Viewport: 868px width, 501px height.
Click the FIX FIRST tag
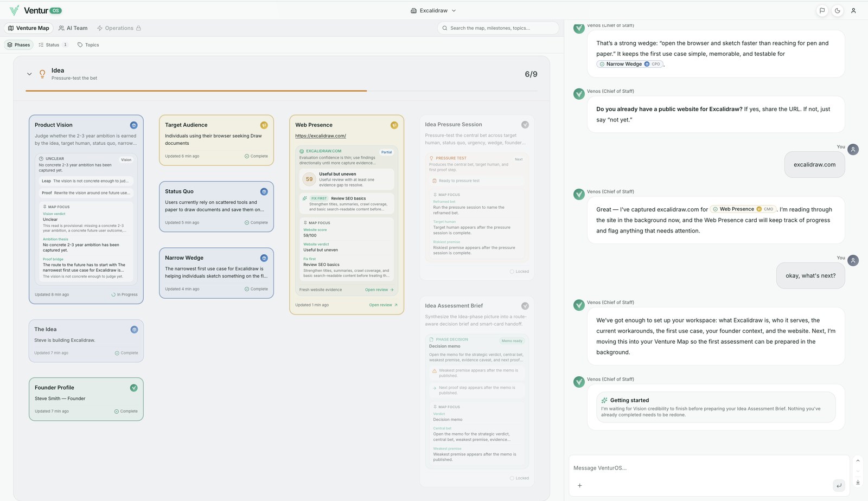(319, 198)
